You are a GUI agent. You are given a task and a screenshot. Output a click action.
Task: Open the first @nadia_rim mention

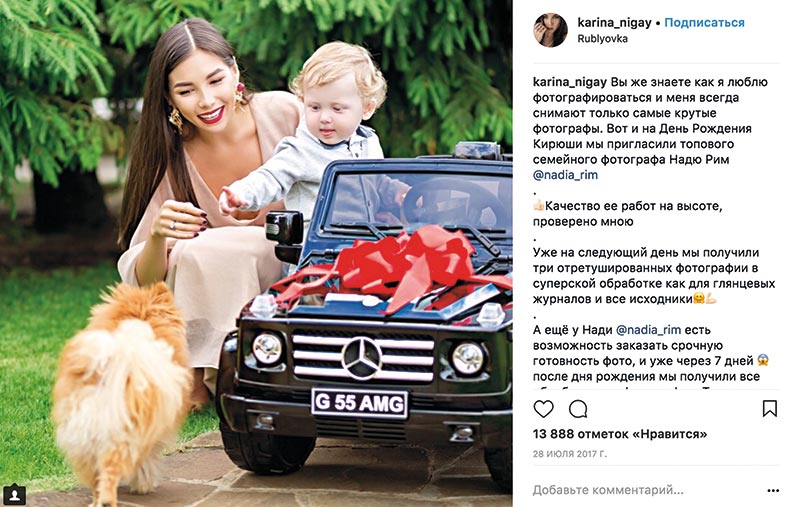point(565,175)
